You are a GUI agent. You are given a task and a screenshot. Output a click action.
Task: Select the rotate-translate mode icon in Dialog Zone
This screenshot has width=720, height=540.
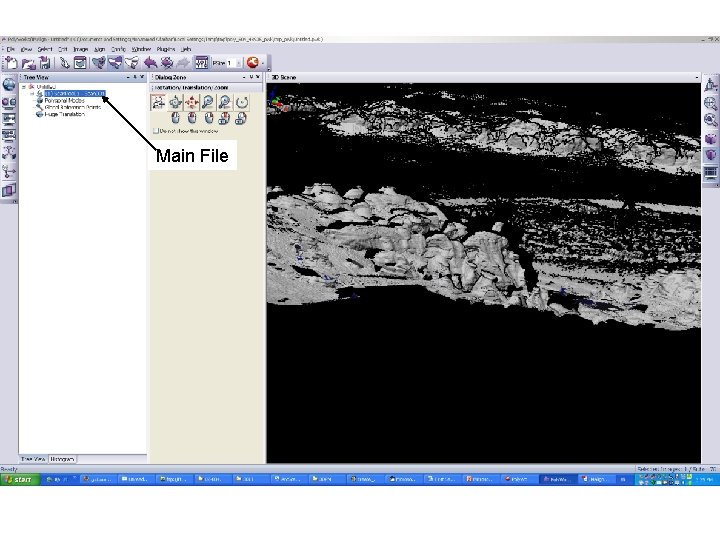coord(158,102)
